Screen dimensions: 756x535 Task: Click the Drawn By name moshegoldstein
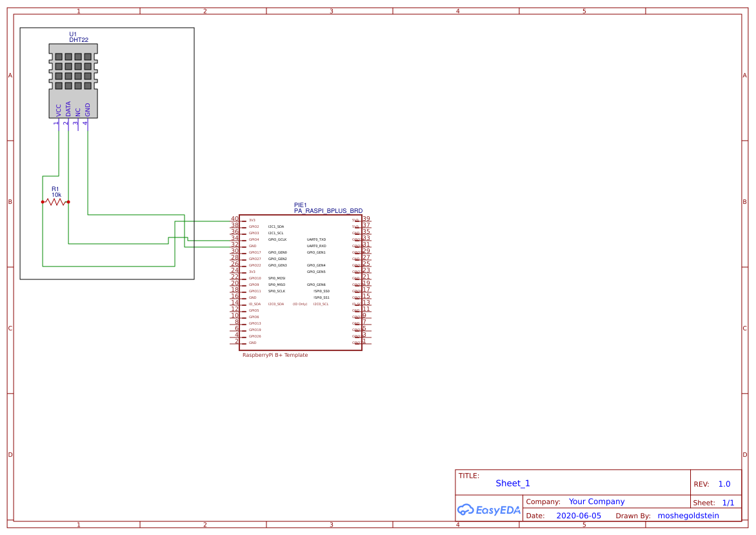pyautogui.click(x=690, y=516)
